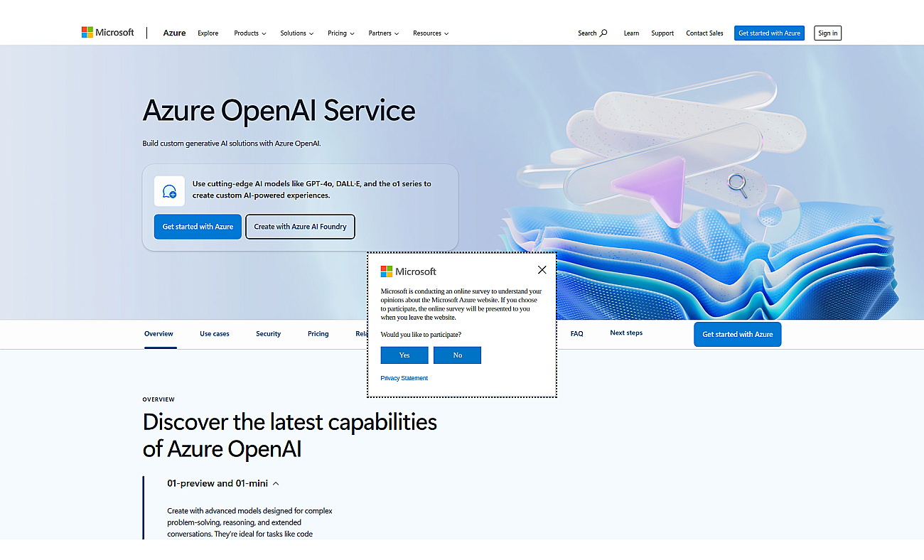The height and width of the screenshot is (560, 924).
Task: Open the Azure home link
Action: click(x=174, y=33)
